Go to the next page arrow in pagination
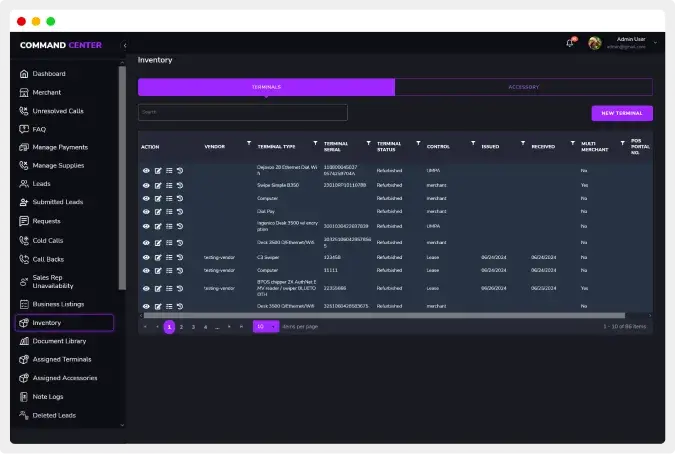The image size is (675, 454). pyautogui.click(x=229, y=326)
